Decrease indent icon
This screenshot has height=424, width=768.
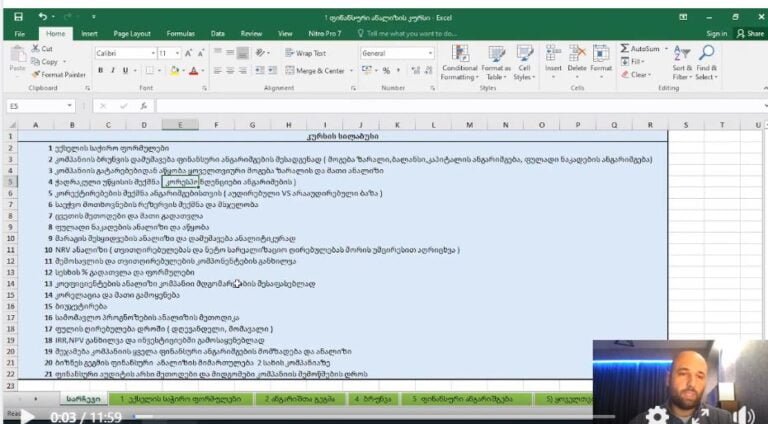click(x=260, y=71)
